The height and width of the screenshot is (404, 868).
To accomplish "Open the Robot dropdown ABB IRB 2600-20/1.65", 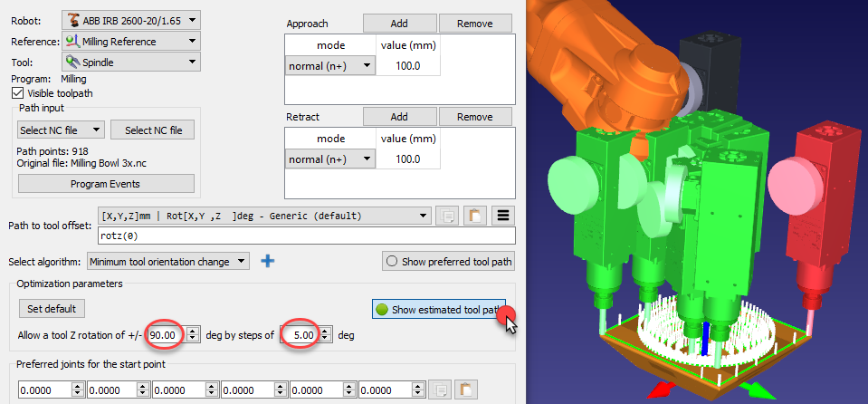I will [131, 19].
